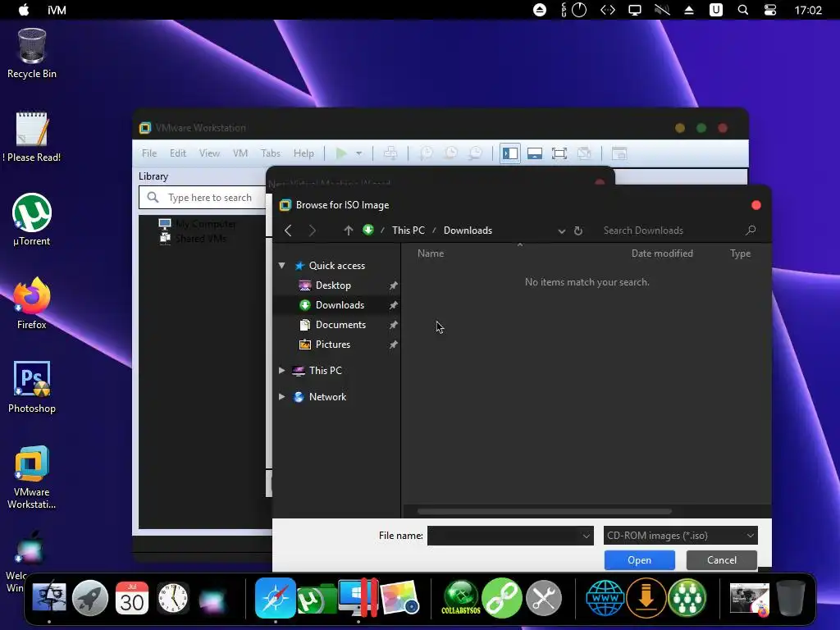Viewport: 840px width, 630px height.
Task: Select My Computer in the Library tree
Action: pyautogui.click(x=206, y=224)
